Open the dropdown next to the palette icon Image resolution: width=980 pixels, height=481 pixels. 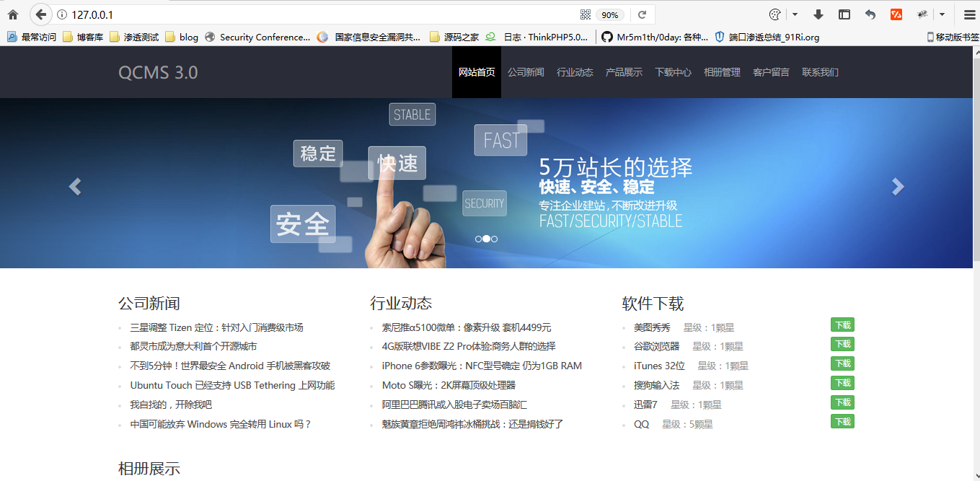(x=795, y=14)
